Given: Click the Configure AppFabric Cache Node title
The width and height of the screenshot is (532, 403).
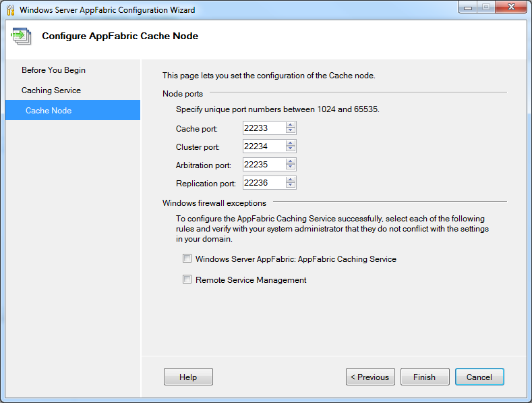Looking at the screenshot, I should (120, 36).
